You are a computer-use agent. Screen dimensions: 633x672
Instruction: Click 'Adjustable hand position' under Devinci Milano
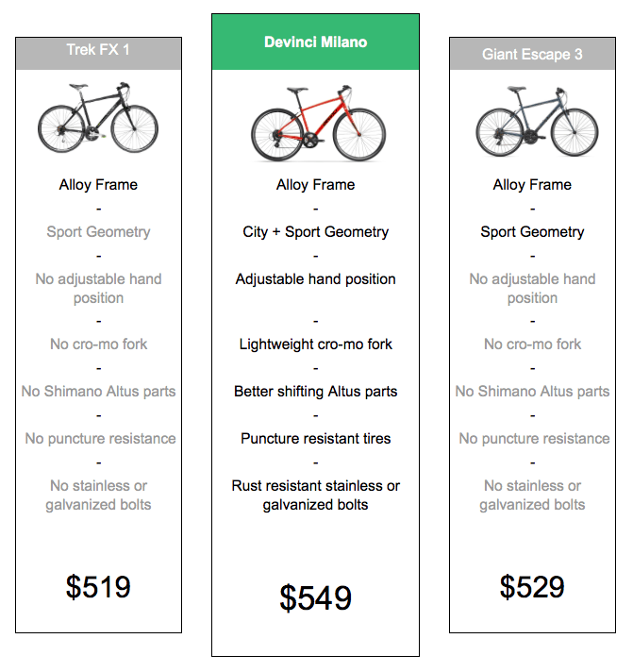point(315,279)
